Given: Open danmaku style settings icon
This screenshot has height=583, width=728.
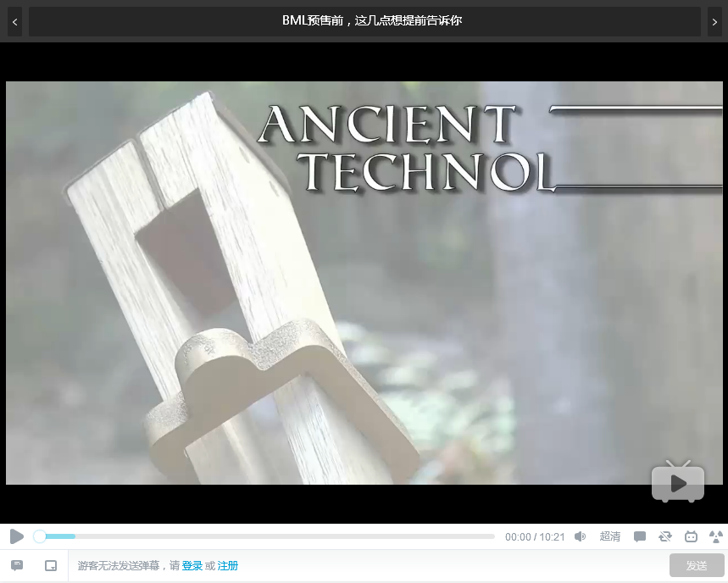Looking at the screenshot, I should (x=17, y=565).
